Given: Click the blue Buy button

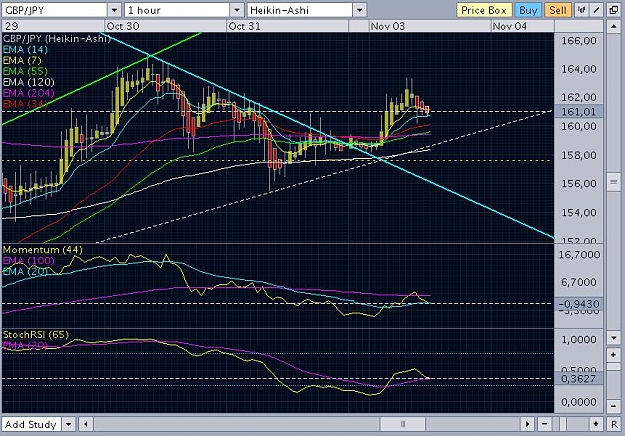Looking at the screenshot, I should pos(528,10).
